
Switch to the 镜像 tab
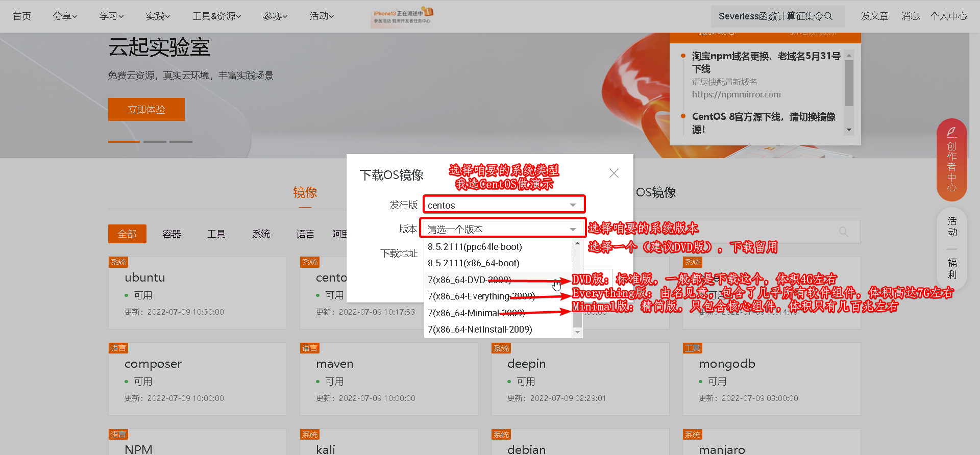[x=305, y=192]
